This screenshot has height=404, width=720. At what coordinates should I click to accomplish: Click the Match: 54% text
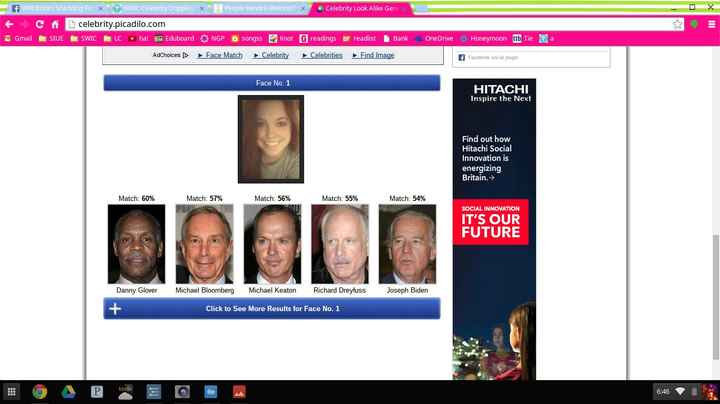(407, 198)
